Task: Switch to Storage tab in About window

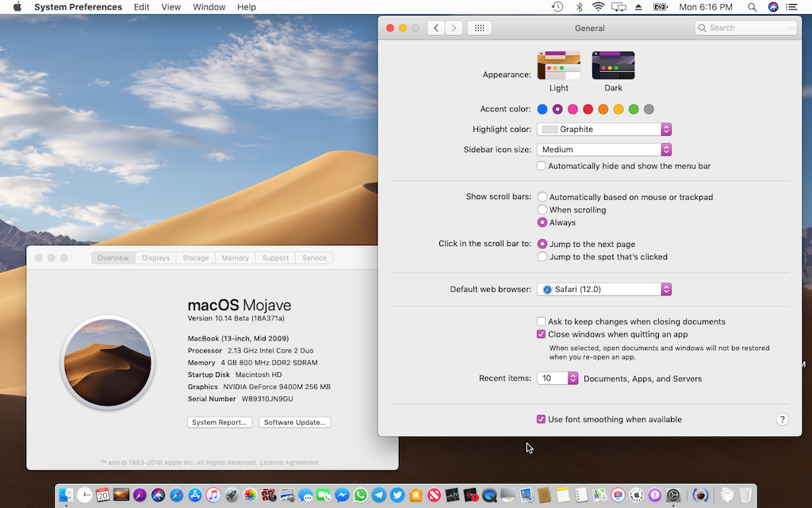Action: click(x=196, y=258)
